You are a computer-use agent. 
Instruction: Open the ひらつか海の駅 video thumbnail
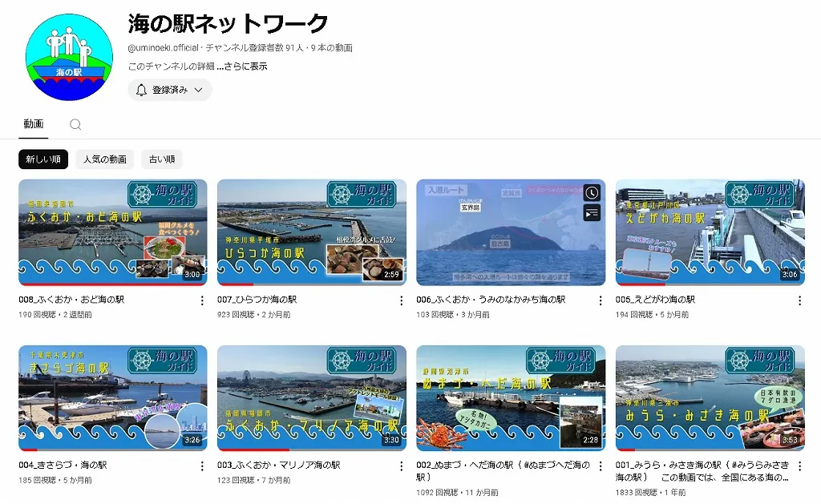[312, 232]
